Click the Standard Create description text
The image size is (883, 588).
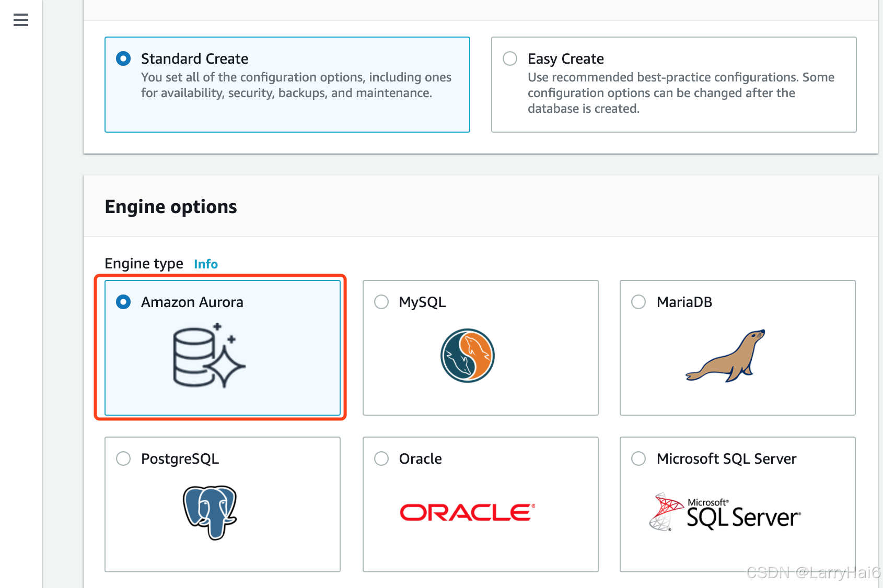coord(296,85)
